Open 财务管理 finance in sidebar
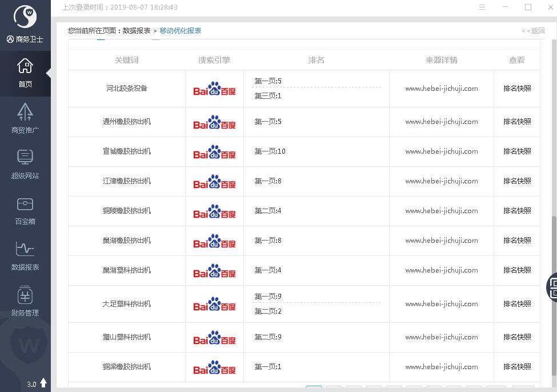This screenshot has width=557, height=392. click(25, 301)
